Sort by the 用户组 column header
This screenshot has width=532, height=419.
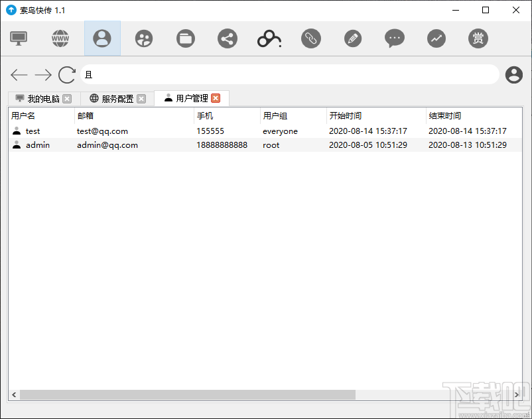click(293, 116)
